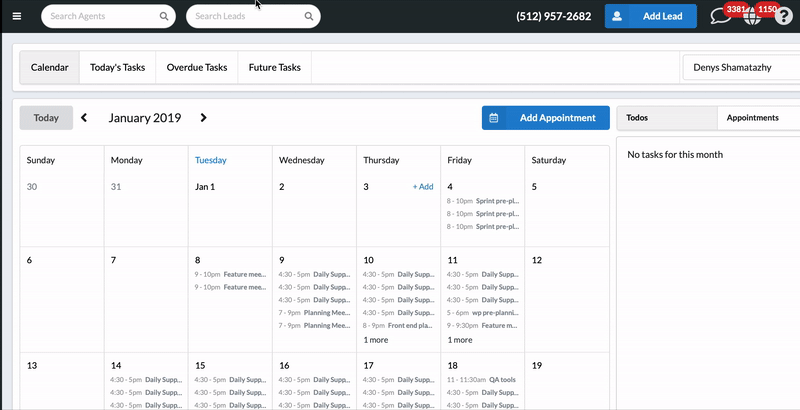This screenshot has height=410, width=800.
Task: Go to previous month arrow
Action: pyautogui.click(x=84, y=118)
